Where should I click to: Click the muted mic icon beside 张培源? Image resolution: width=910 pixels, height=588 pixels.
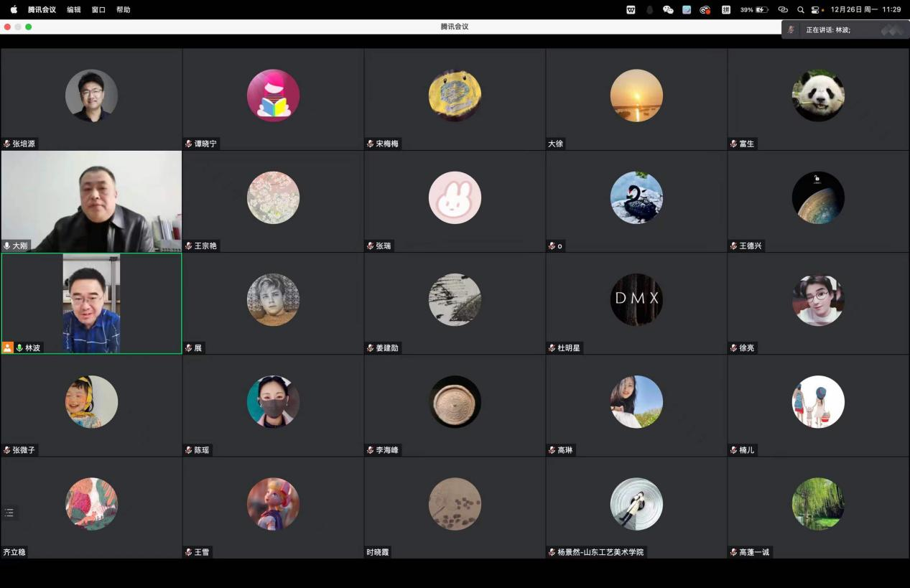(7, 144)
